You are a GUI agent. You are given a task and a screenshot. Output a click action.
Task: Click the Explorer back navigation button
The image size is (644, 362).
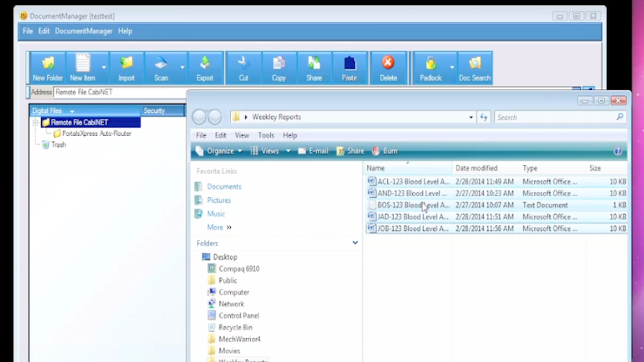click(x=199, y=117)
